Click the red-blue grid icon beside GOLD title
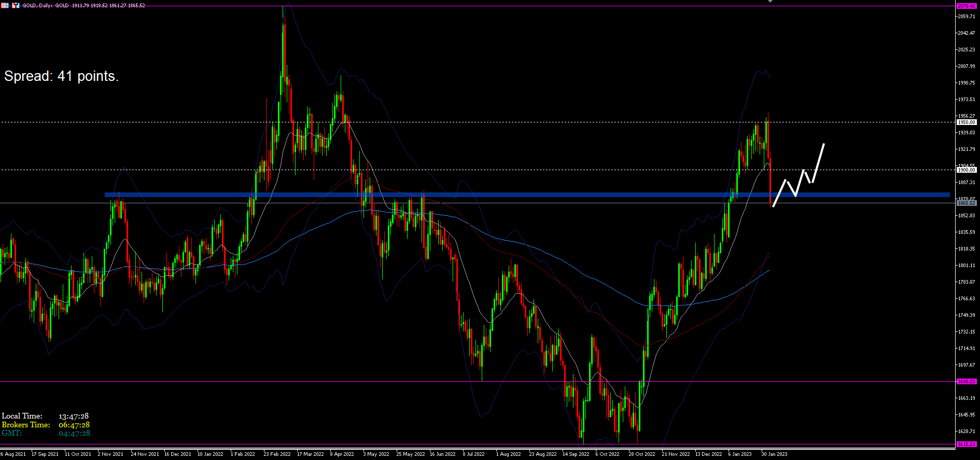This screenshot has width=980, height=460. pos(5,5)
